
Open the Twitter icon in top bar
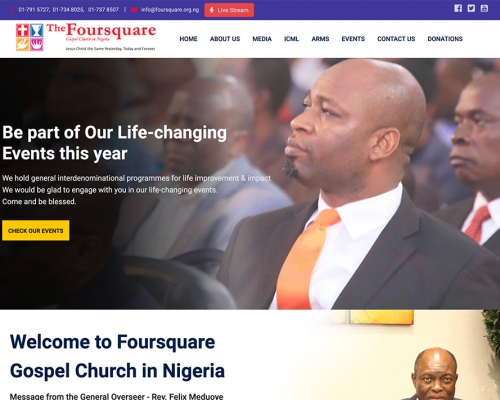(x=471, y=8)
